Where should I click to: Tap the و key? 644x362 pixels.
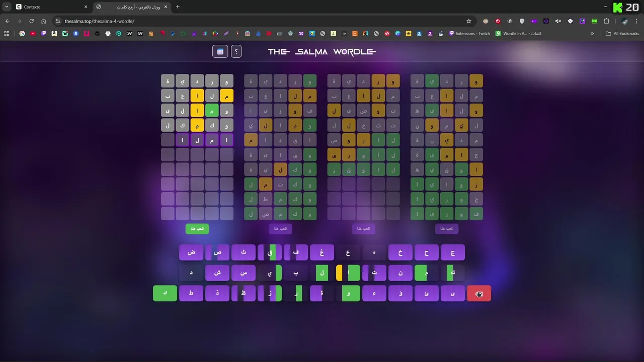(x=348, y=294)
